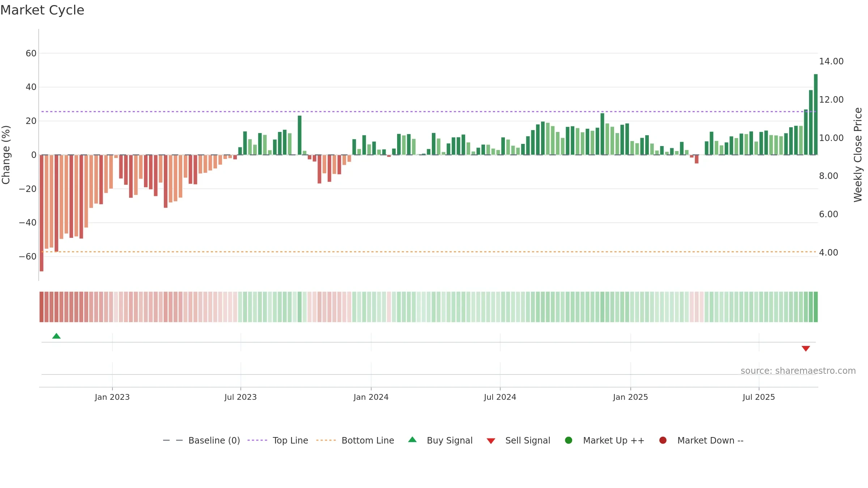Click the 4.00 price axis label
Screen dimensions: 868x488
click(x=828, y=252)
